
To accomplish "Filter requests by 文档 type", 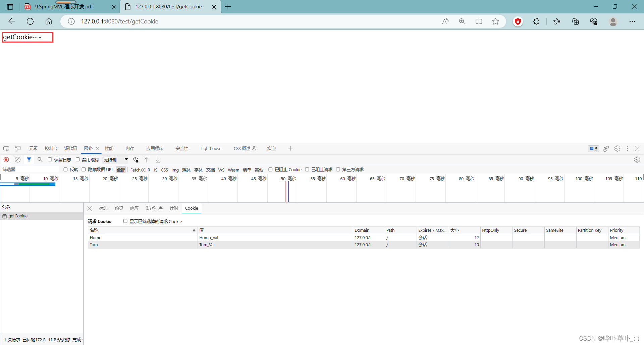I will pos(210,170).
